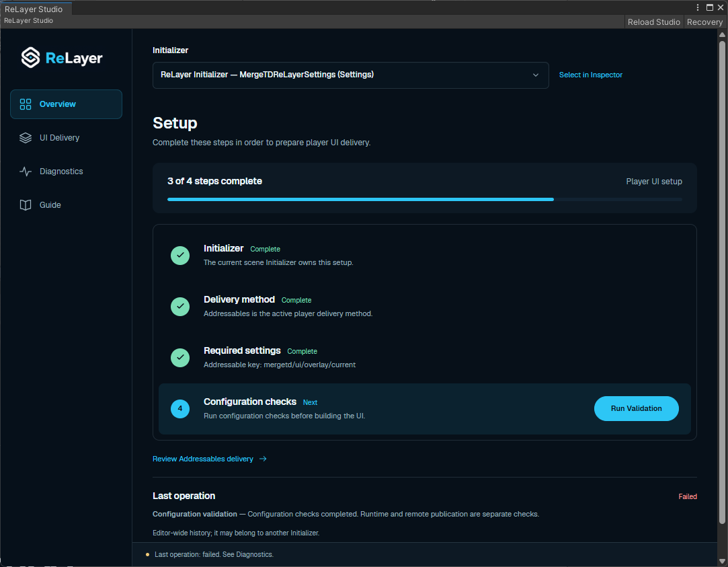Click the setup progress bar

point(424,199)
